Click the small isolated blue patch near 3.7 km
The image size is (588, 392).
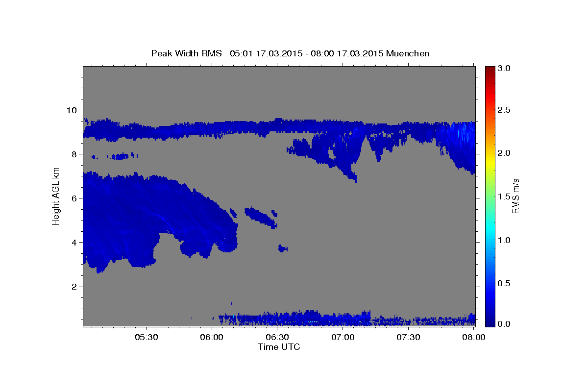pos(282,248)
